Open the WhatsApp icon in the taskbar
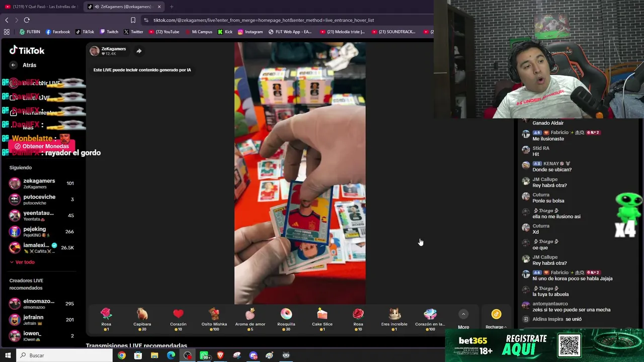This screenshot has width=644, height=362. click(205, 355)
